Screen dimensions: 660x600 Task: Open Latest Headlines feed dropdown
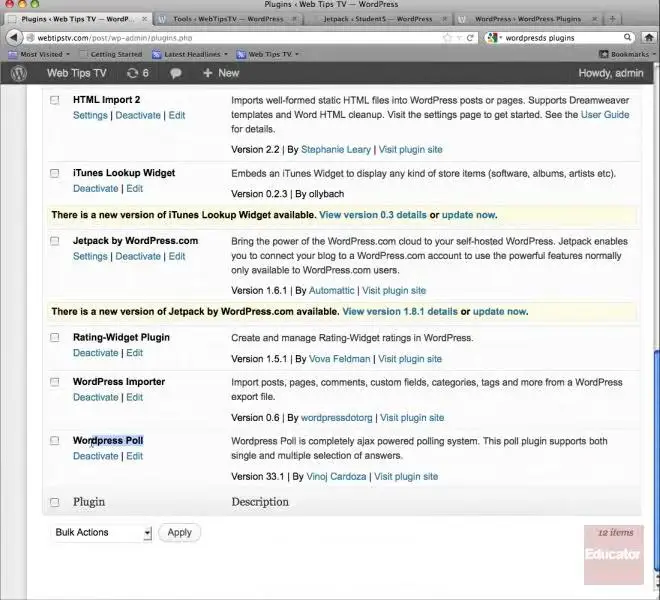(x=190, y=54)
